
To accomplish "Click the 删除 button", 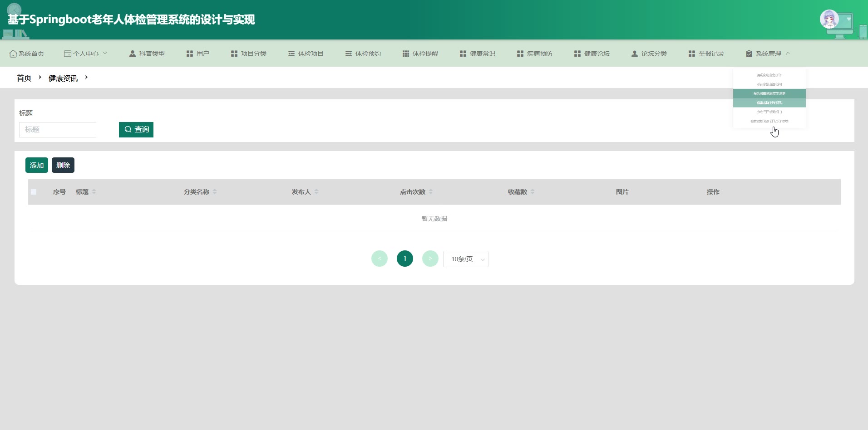I will tap(63, 165).
